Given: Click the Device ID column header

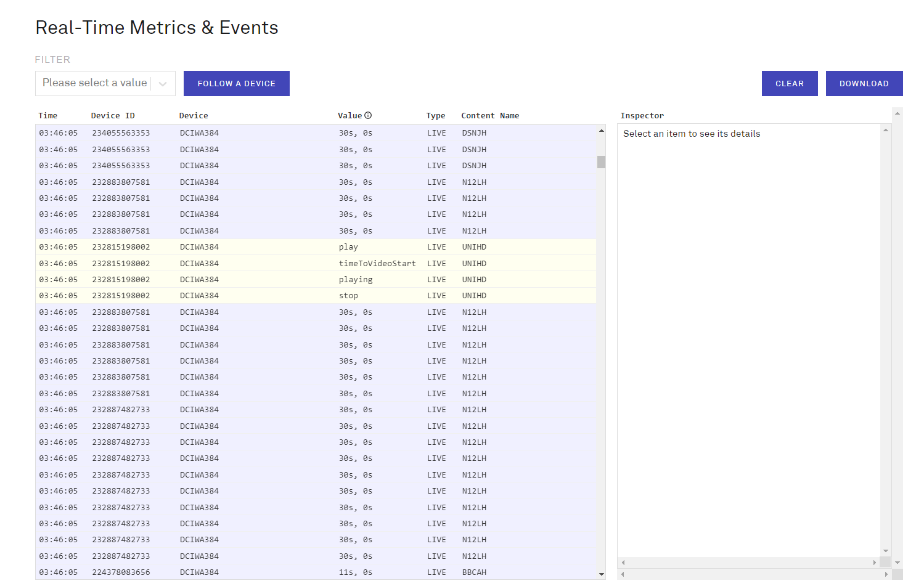Looking at the screenshot, I should tap(113, 116).
